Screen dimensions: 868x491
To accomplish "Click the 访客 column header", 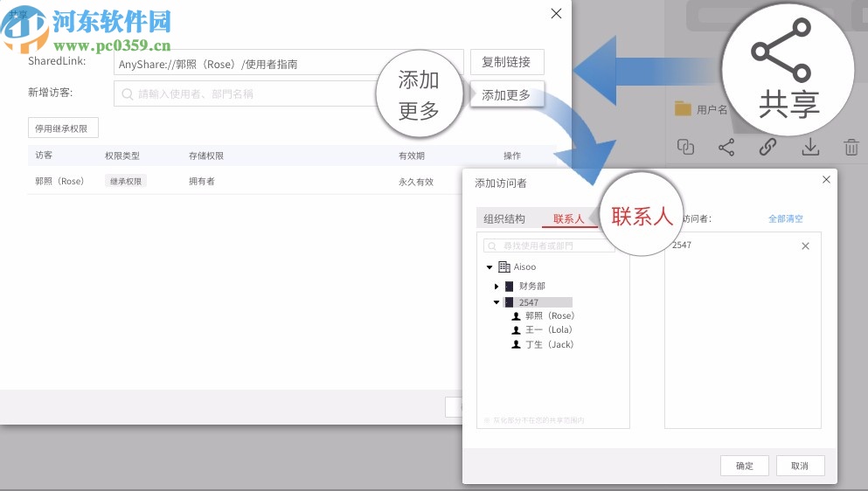I will click(44, 156).
